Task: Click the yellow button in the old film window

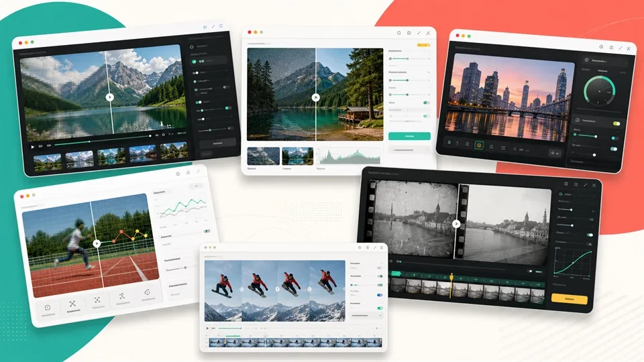Action: click(570, 299)
